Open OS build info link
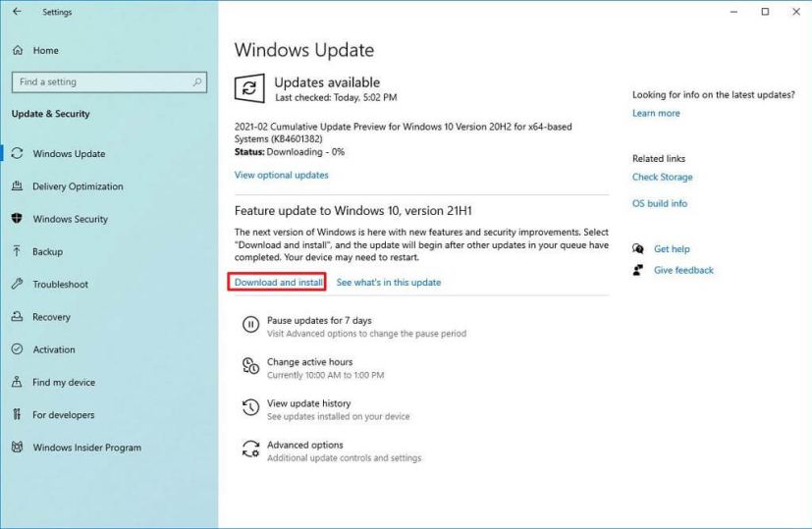 [659, 203]
